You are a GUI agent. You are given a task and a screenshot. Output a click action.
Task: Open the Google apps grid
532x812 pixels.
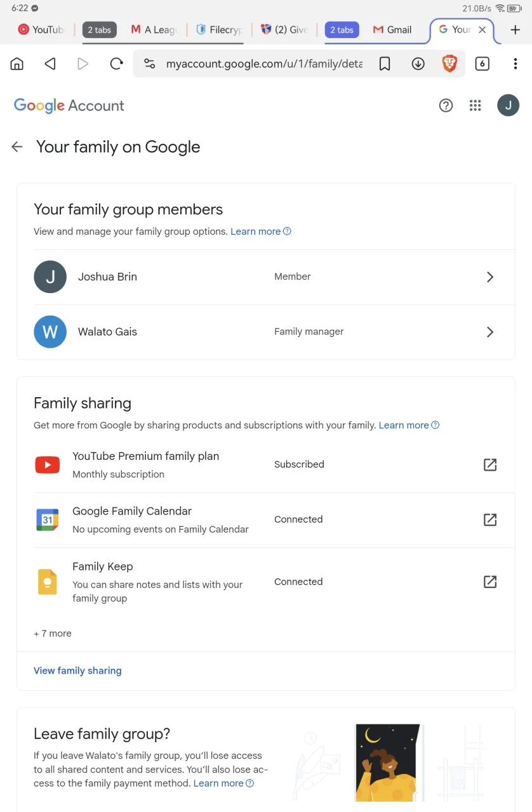(x=475, y=106)
